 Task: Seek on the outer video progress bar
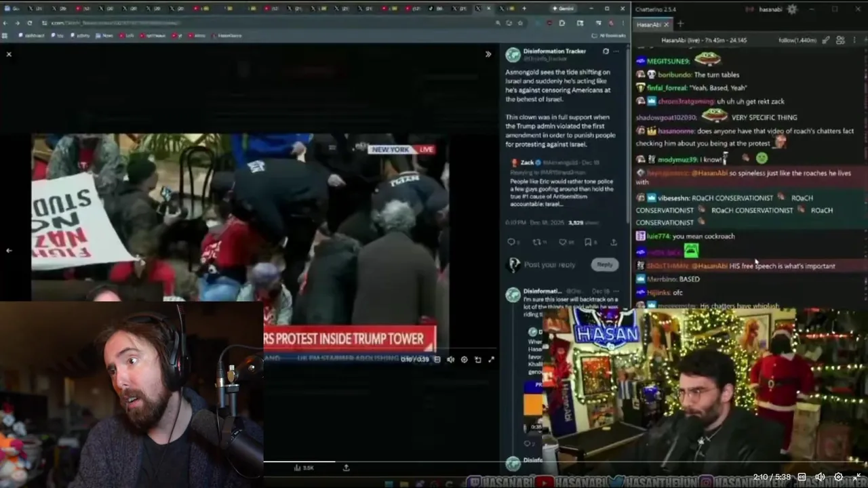(x=434, y=462)
